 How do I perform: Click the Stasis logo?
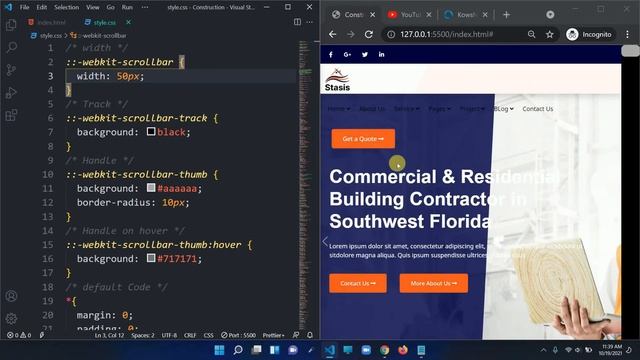(x=337, y=80)
